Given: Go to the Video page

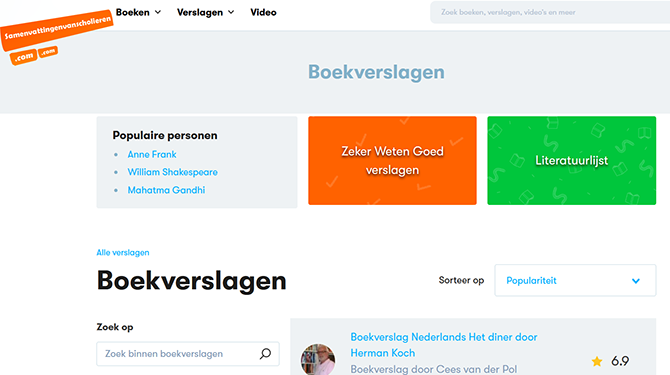Looking at the screenshot, I should (x=263, y=12).
